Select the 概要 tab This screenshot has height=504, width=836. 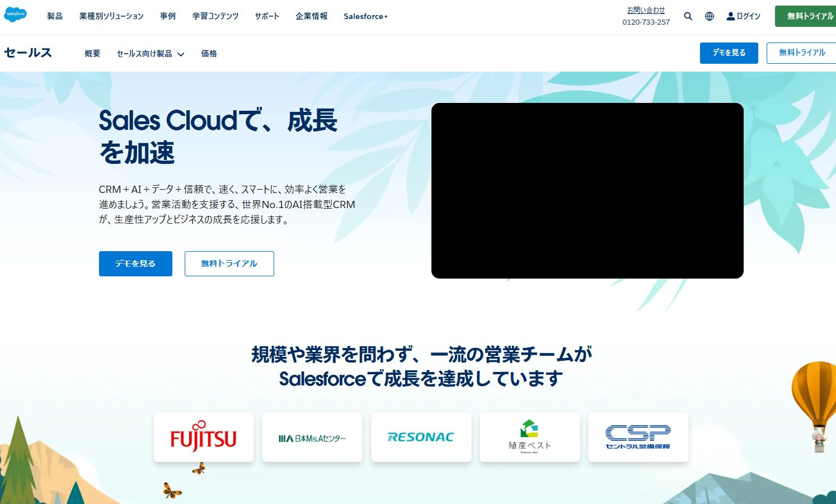(92, 54)
